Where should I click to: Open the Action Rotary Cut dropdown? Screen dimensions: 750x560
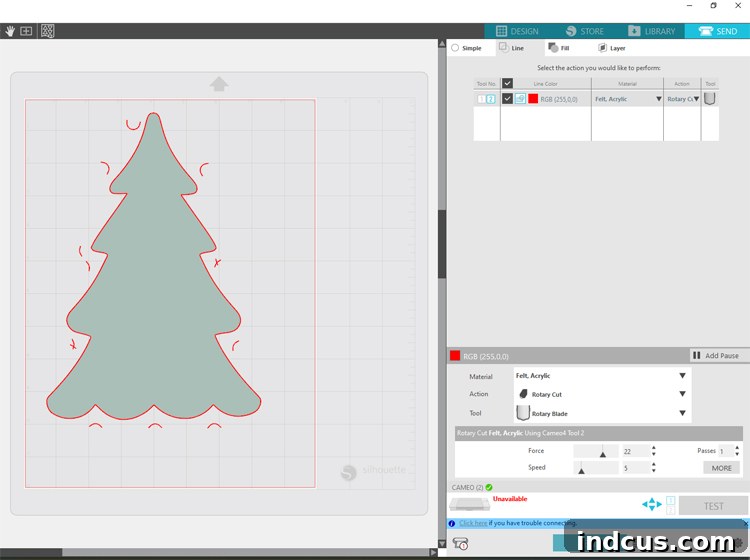602,394
